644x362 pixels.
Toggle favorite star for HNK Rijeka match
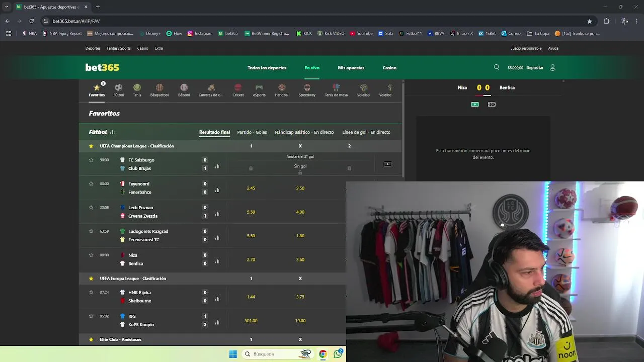pyautogui.click(x=91, y=292)
